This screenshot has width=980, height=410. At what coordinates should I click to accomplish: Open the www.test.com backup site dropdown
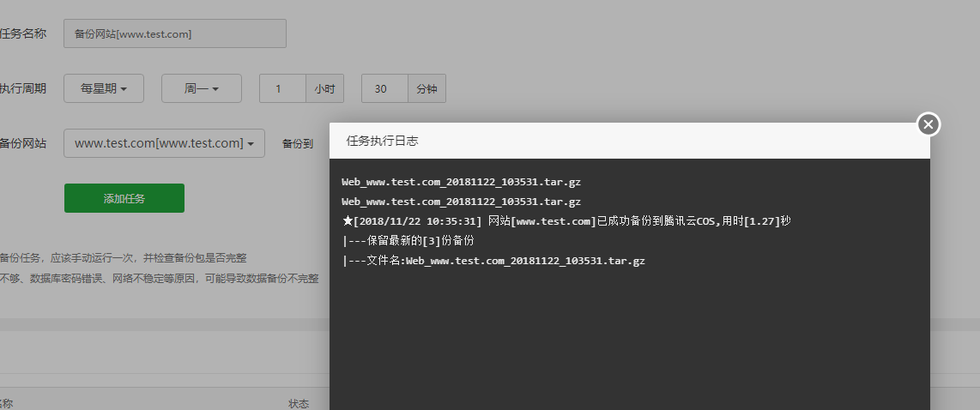click(165, 144)
